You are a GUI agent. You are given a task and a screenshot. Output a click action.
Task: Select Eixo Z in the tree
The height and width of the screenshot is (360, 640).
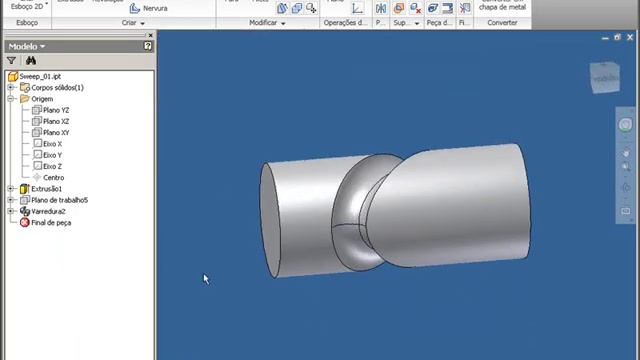pyautogui.click(x=52, y=166)
